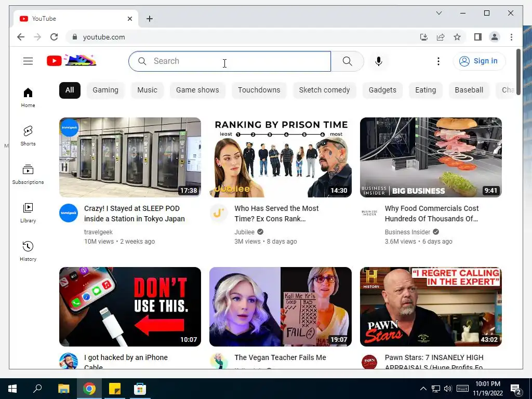Click the install app icon in address bar
Image resolution: width=532 pixels, height=399 pixels.
pos(424,37)
